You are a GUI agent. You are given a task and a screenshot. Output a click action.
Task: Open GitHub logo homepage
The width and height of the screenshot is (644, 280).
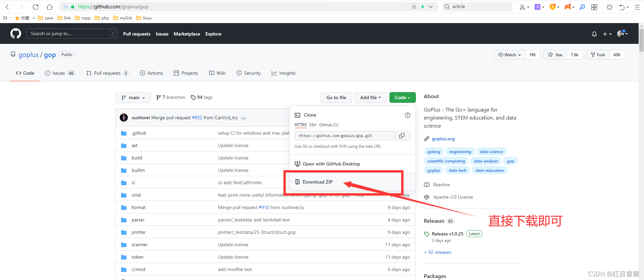16,33
